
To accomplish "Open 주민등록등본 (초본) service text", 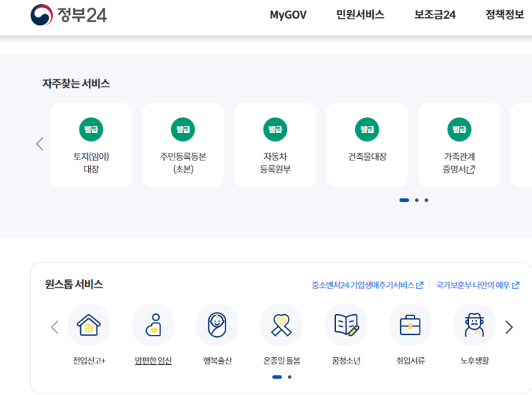I will (183, 162).
